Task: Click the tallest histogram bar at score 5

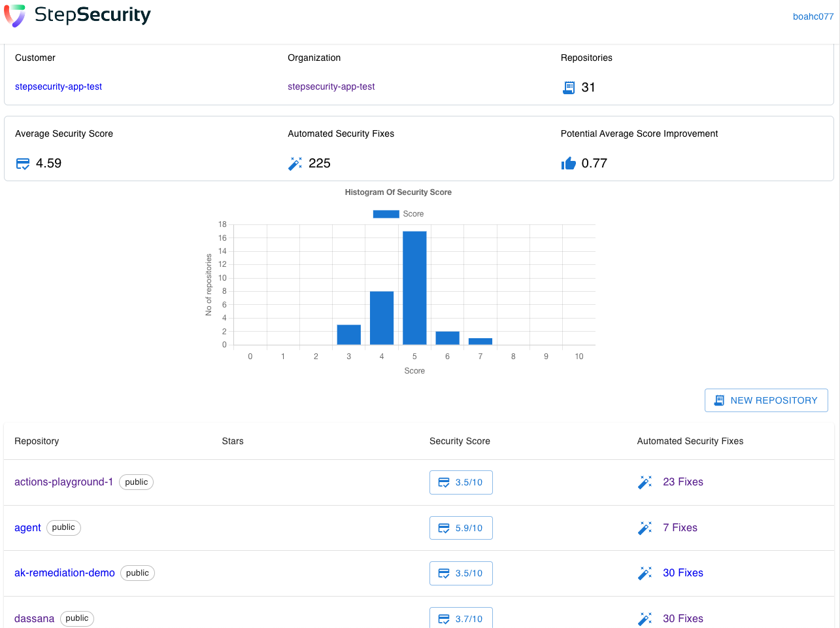Action: 414,288
